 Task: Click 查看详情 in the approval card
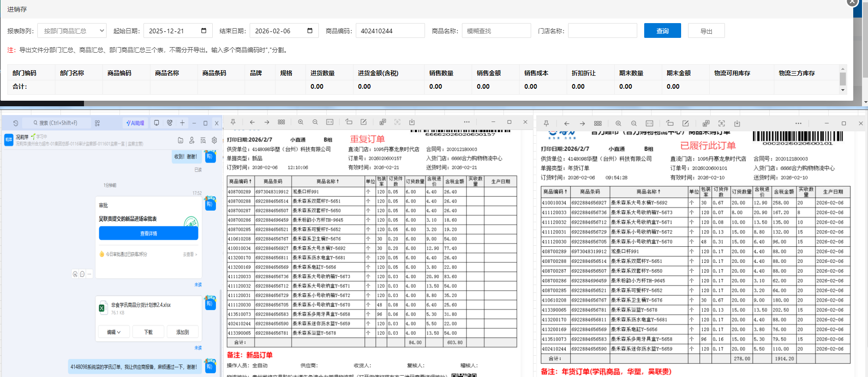[x=149, y=233]
